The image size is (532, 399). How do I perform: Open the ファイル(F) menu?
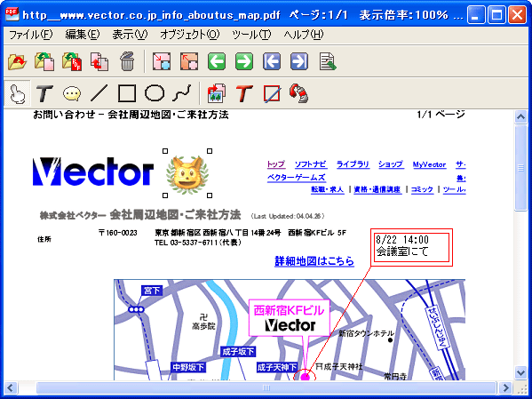[30, 35]
